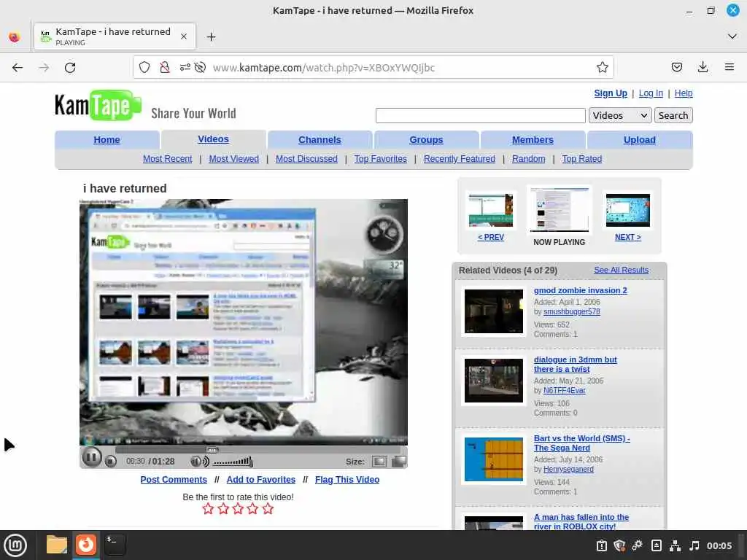Open the tracking protection shield icon
The height and width of the screenshot is (560, 747).
(x=144, y=68)
